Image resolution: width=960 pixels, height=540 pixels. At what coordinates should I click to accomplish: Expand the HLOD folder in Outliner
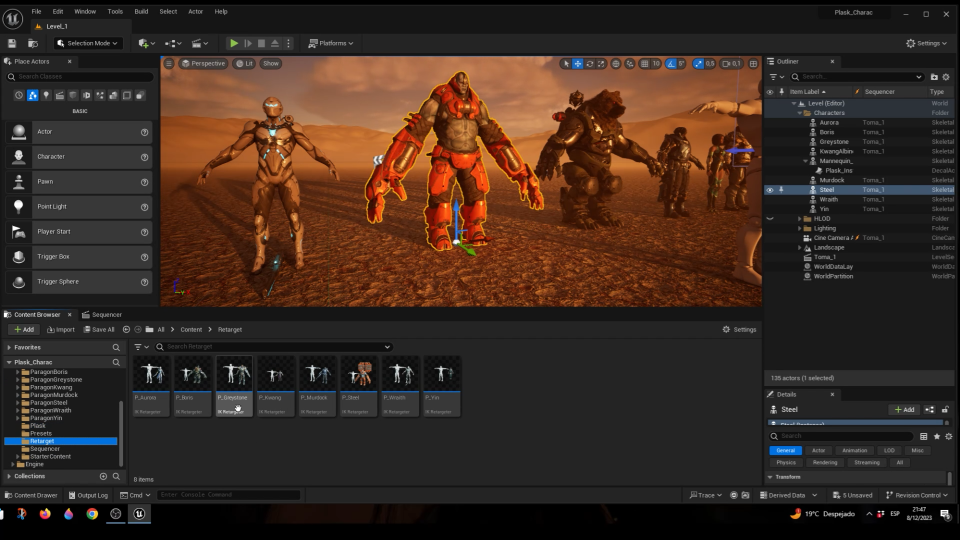[x=800, y=219]
